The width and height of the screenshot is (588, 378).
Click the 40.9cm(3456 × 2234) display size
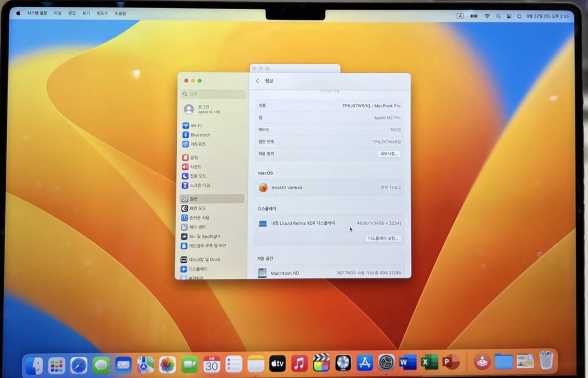379,223
